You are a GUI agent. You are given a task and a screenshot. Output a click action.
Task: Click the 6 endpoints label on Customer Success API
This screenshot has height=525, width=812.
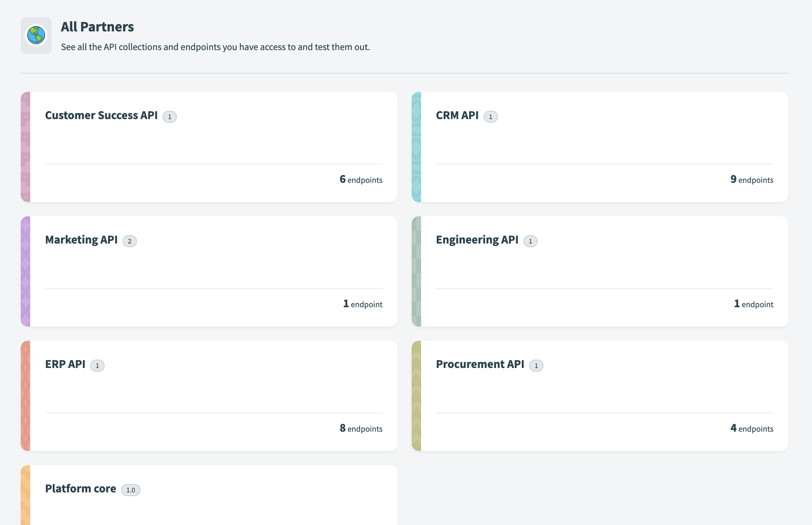coord(361,180)
